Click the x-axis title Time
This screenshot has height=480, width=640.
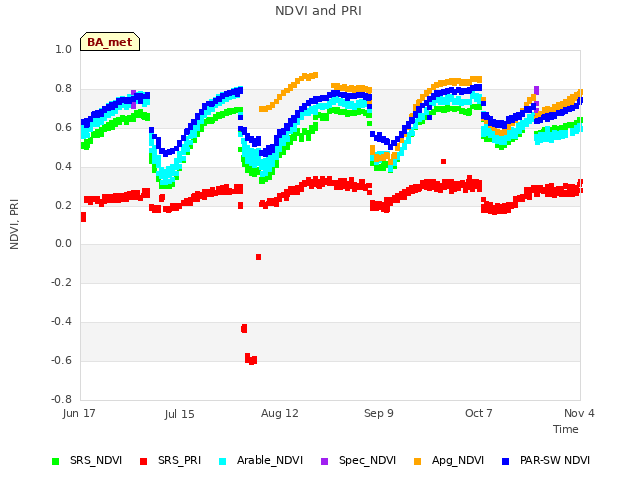coord(566,429)
